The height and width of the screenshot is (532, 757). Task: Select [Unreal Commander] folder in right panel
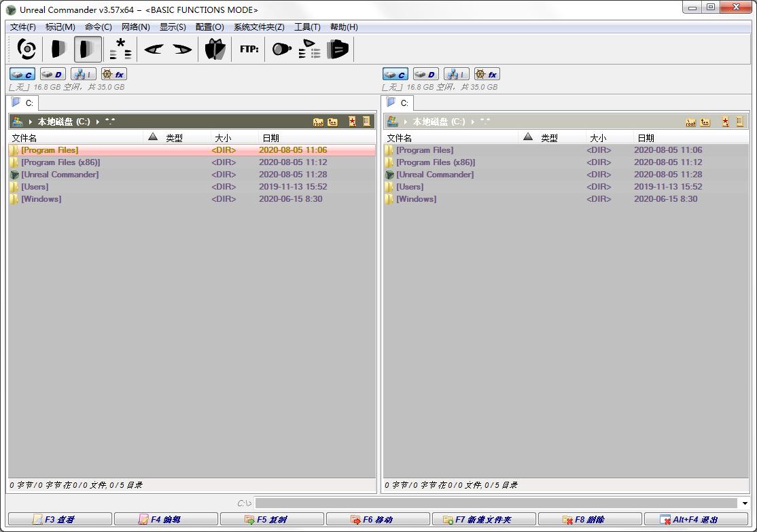tap(435, 175)
